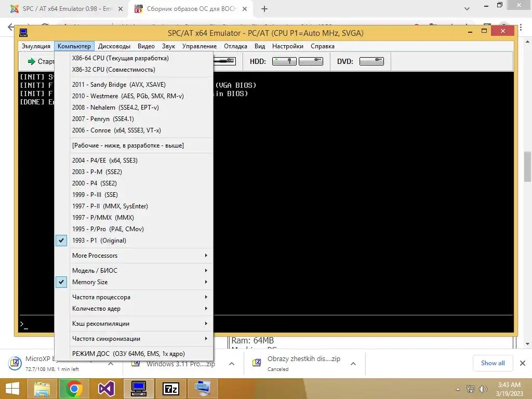532x399 pixels.
Task: Select 1999 - P-III processor
Action: click(x=134, y=195)
